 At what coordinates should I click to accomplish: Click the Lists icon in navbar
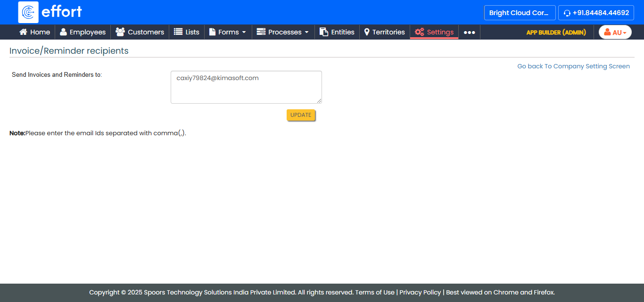178,32
